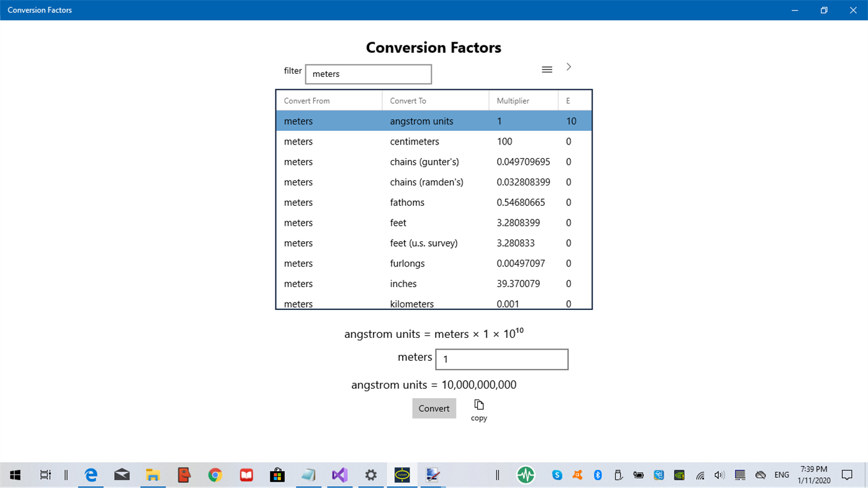The width and height of the screenshot is (868, 488).
Task: Sort by the Multiplier column header
Action: point(514,100)
